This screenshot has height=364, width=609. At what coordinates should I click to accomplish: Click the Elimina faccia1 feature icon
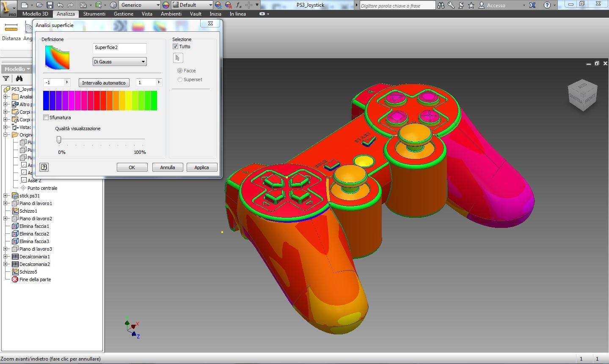pos(15,226)
